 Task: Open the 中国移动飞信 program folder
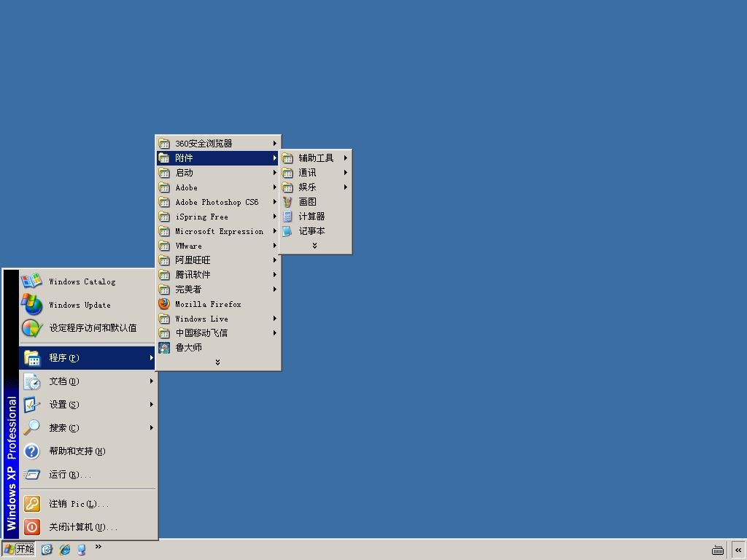(217, 332)
